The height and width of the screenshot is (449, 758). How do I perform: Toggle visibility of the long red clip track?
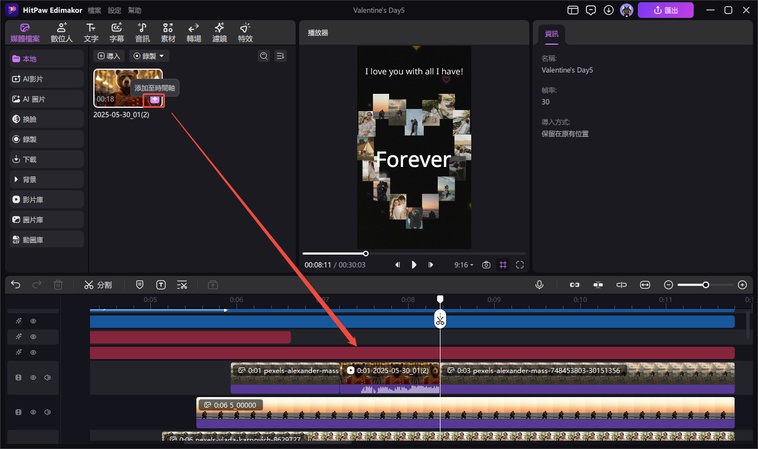(33, 352)
